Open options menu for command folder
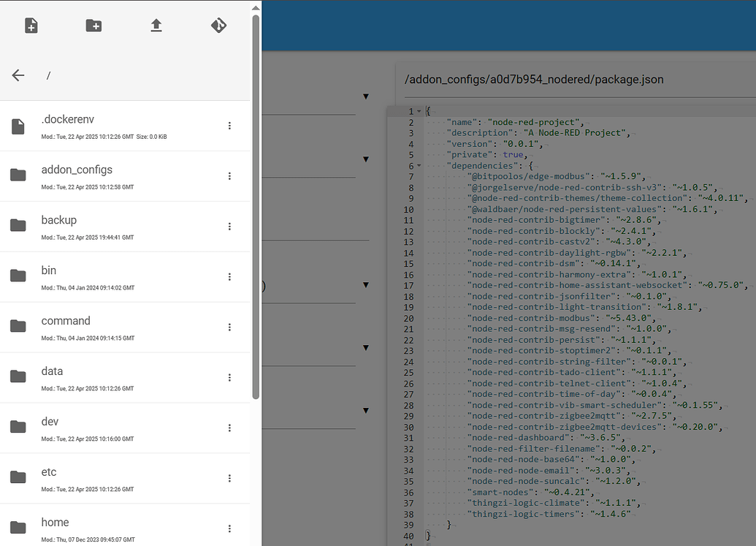This screenshot has height=546, width=756. pos(229,327)
